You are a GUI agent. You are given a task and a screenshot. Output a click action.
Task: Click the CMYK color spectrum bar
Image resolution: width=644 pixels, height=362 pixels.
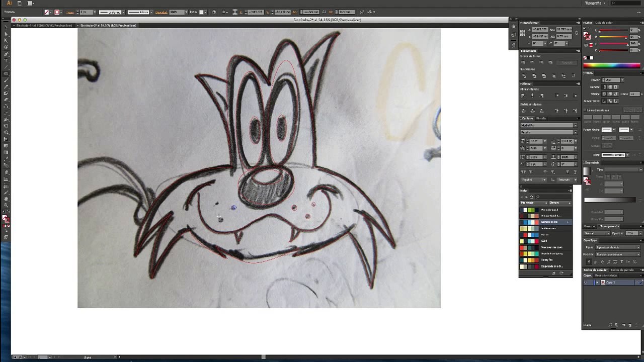pyautogui.click(x=612, y=65)
